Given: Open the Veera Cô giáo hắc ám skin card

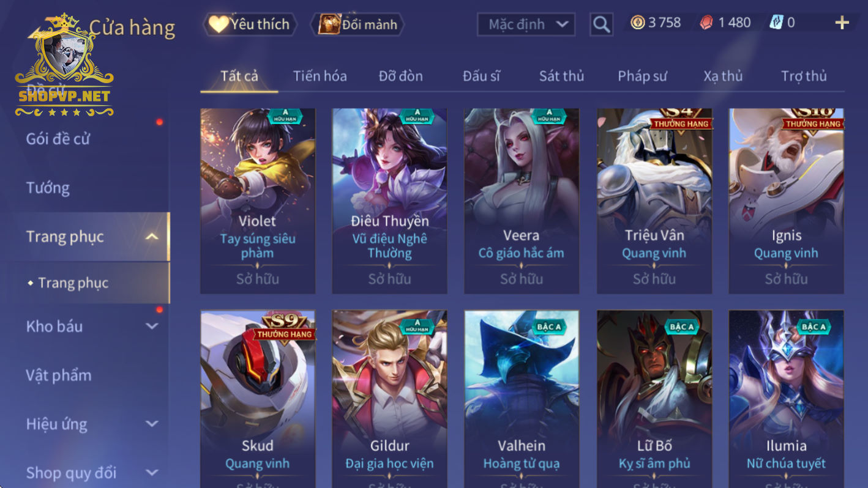Looking at the screenshot, I should (x=522, y=201).
